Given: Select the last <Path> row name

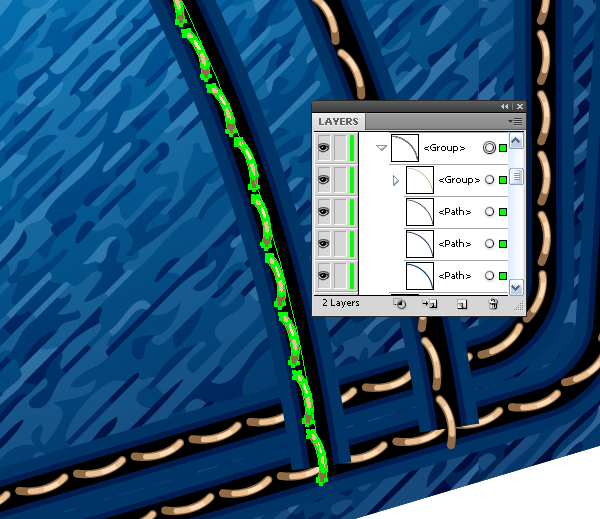Looking at the screenshot, I should [455, 276].
